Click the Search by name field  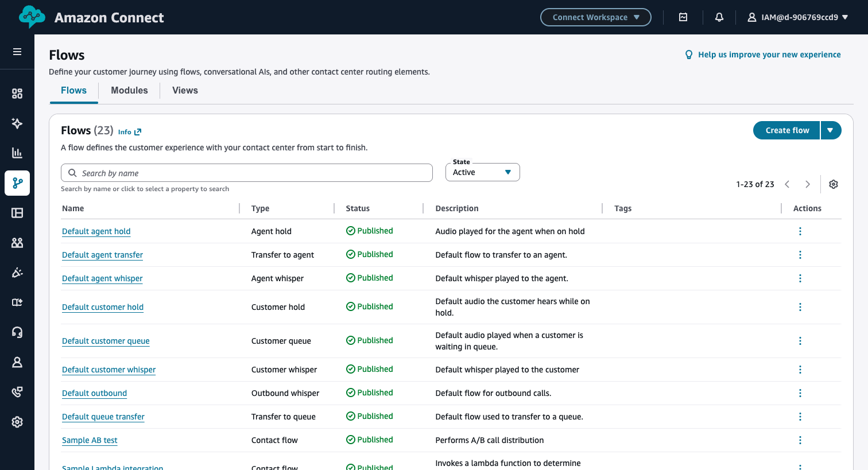tap(247, 173)
